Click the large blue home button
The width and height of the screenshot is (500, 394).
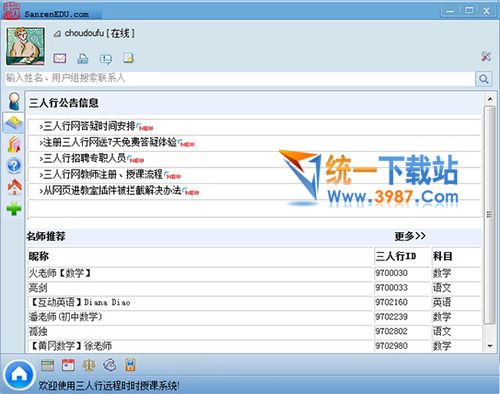coord(19,375)
